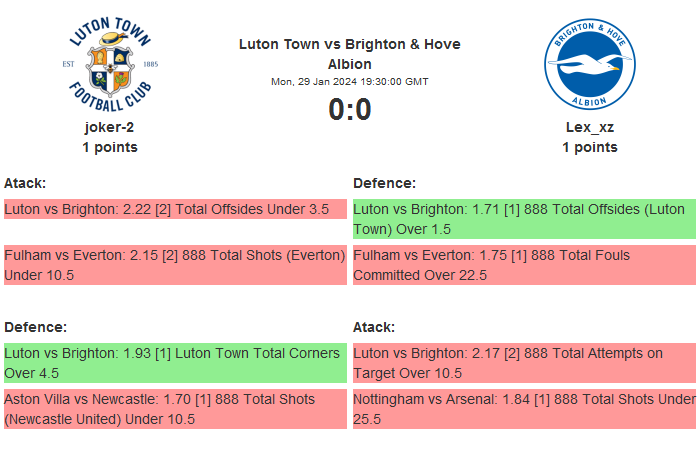Select the Mon, 29 Jan 2024 match date

350,81
